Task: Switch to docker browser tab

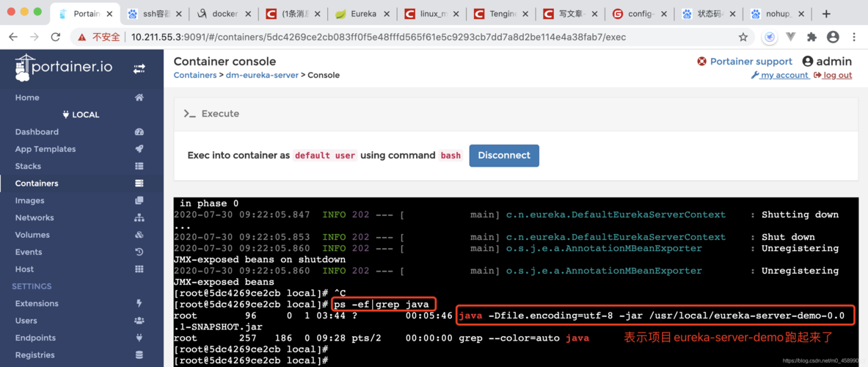Action: click(224, 14)
